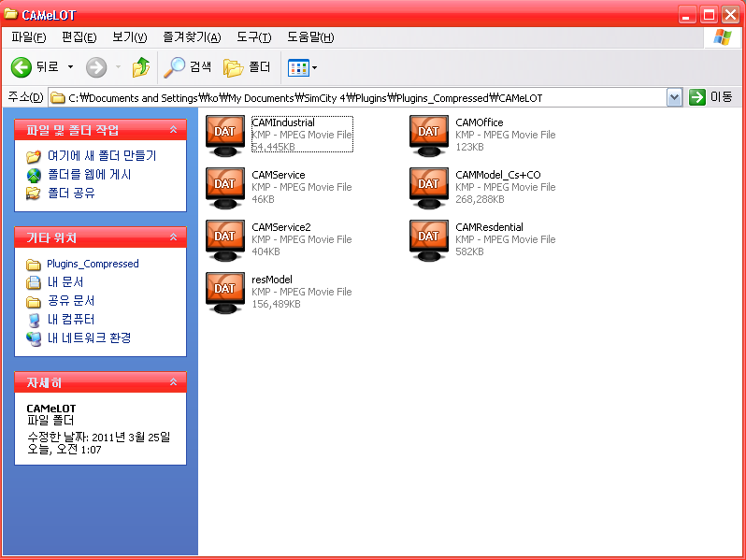The image size is (746, 560).
Task: Select the CAMResdential DAT file icon
Action: click(429, 240)
